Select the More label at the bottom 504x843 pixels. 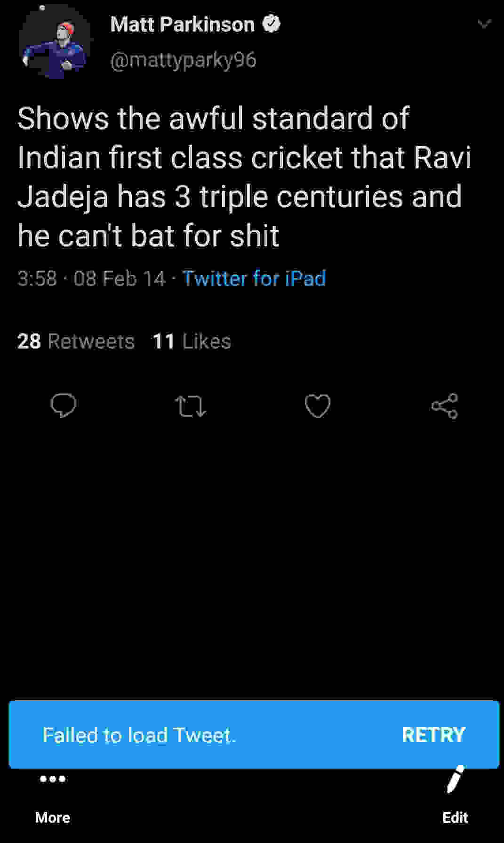[53, 818]
